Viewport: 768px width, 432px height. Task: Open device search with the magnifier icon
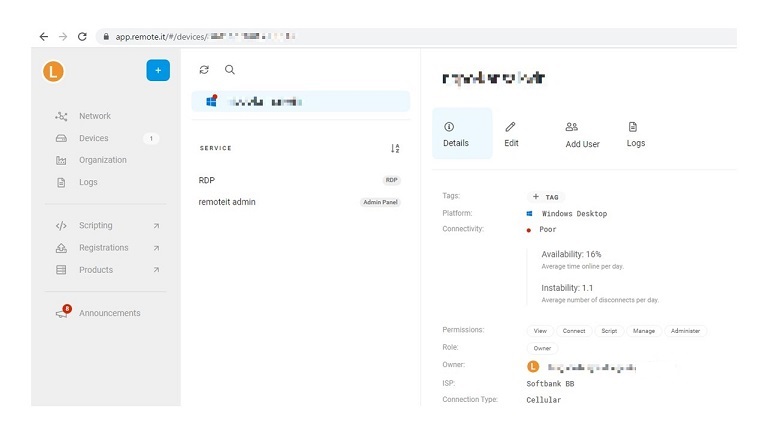(x=230, y=70)
